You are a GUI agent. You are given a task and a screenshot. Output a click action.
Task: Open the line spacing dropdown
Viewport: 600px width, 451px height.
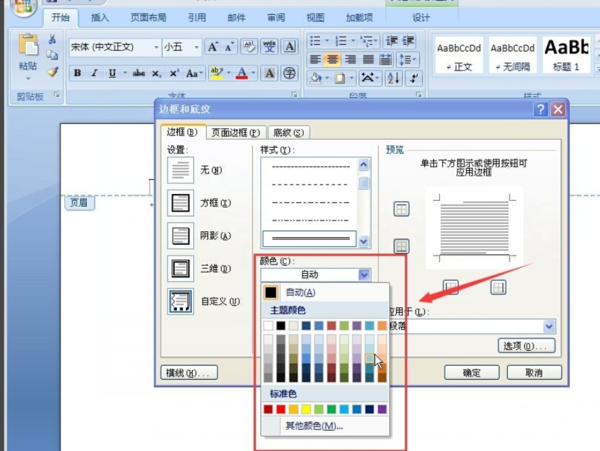tap(408, 59)
